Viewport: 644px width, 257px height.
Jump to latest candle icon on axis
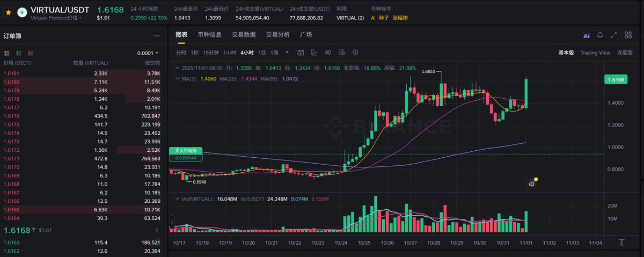coord(621,243)
